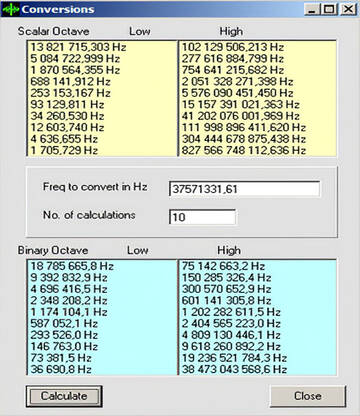360x416 pixels.
Task: Close window using title bar X
Action: 349,9
